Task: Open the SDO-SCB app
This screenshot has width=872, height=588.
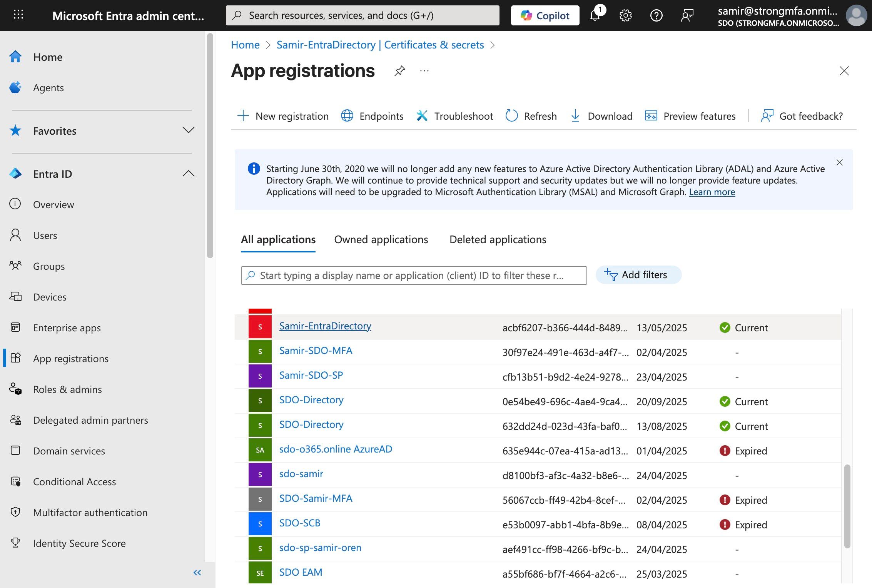Action: click(x=300, y=523)
